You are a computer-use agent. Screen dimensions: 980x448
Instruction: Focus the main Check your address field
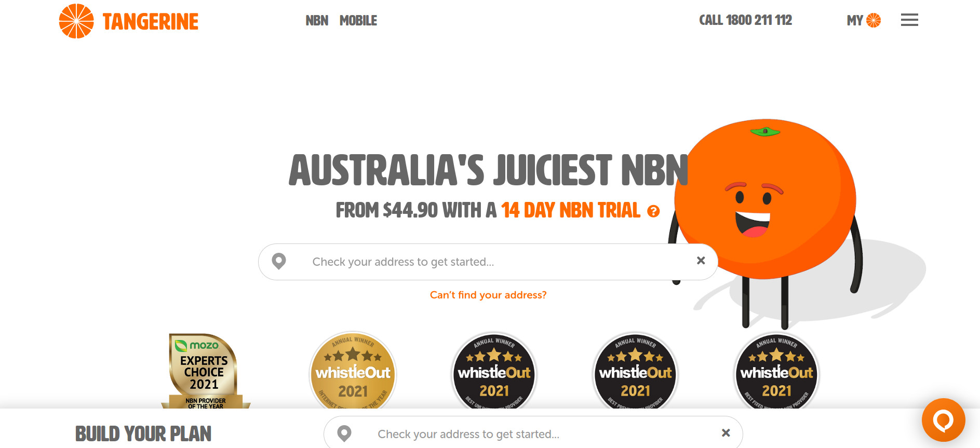click(488, 262)
